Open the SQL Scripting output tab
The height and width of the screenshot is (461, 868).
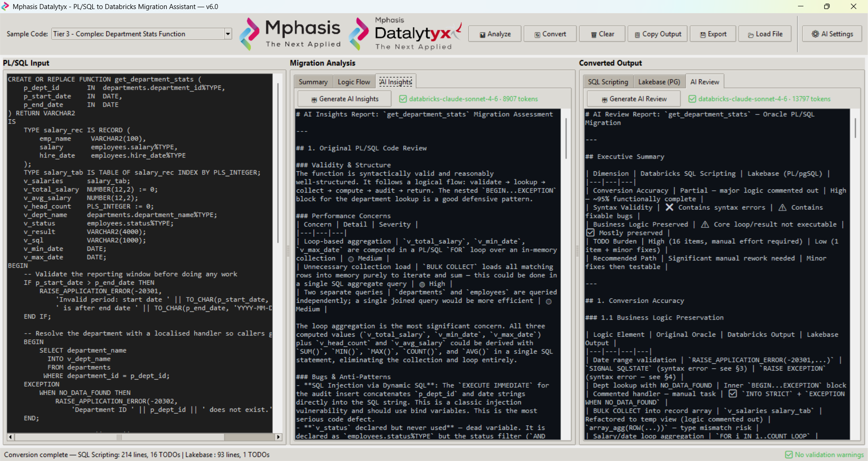tap(608, 82)
